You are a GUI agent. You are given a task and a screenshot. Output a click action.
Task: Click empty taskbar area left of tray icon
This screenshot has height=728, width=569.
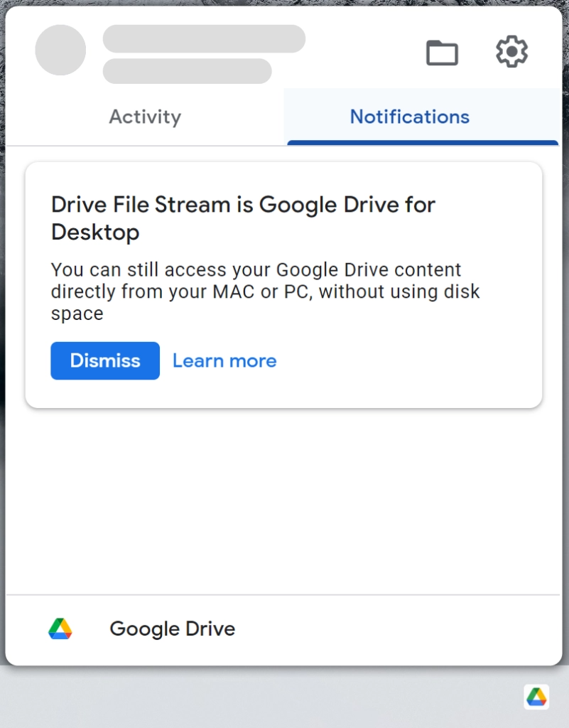(x=284, y=698)
